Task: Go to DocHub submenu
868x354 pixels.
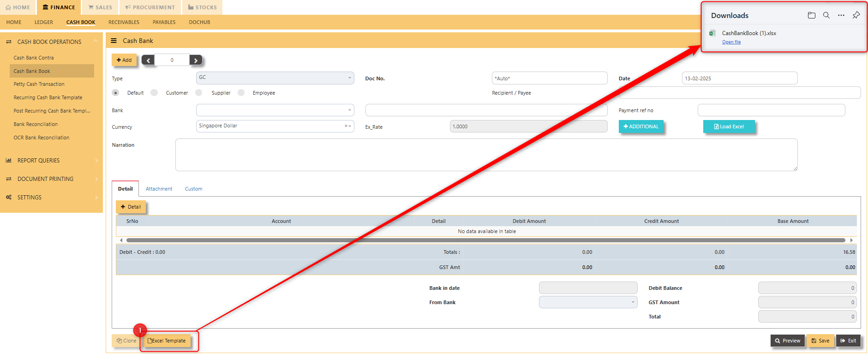Action: tap(199, 22)
